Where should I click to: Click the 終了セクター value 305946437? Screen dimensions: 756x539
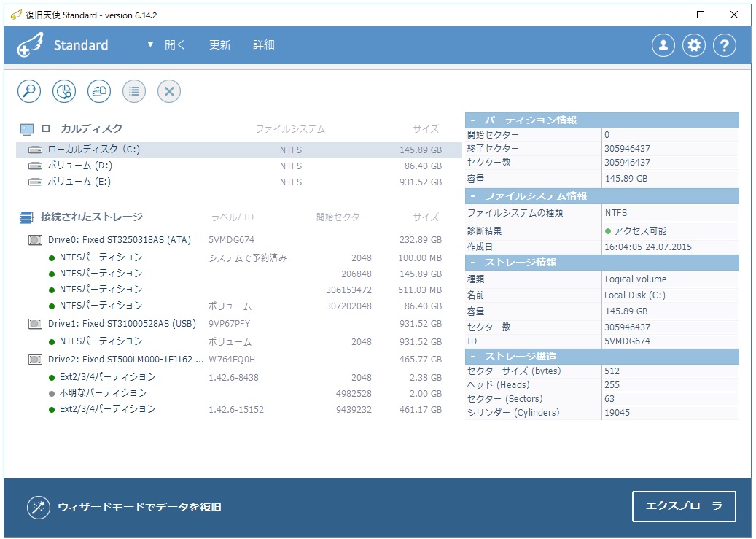(627, 149)
